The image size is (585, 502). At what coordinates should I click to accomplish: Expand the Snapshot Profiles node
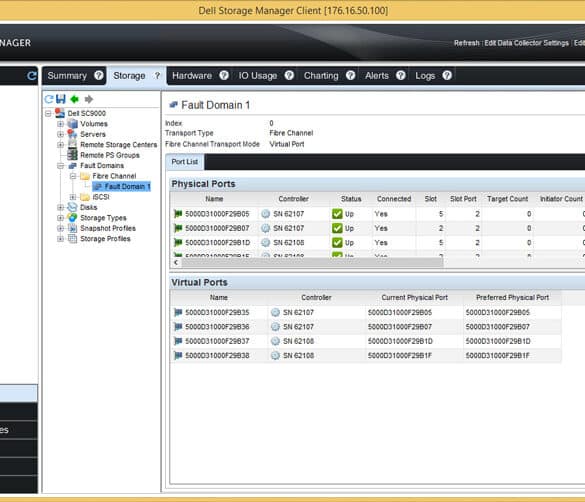click(60, 228)
